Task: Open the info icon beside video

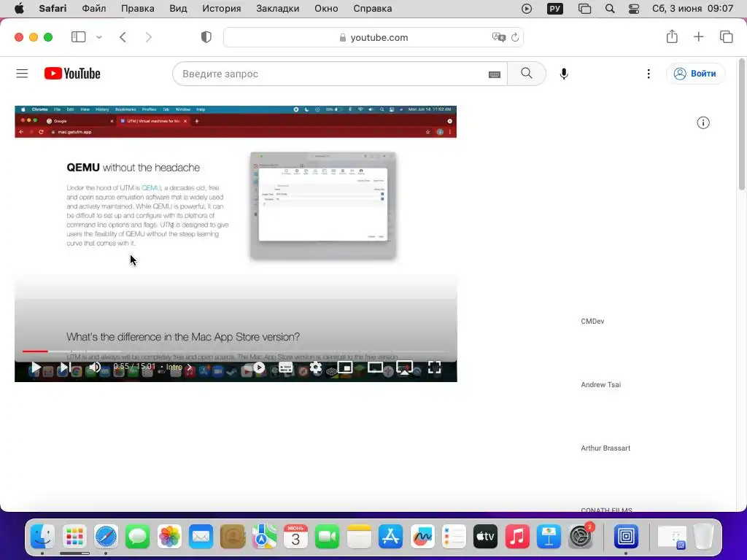Action: pyautogui.click(x=703, y=122)
